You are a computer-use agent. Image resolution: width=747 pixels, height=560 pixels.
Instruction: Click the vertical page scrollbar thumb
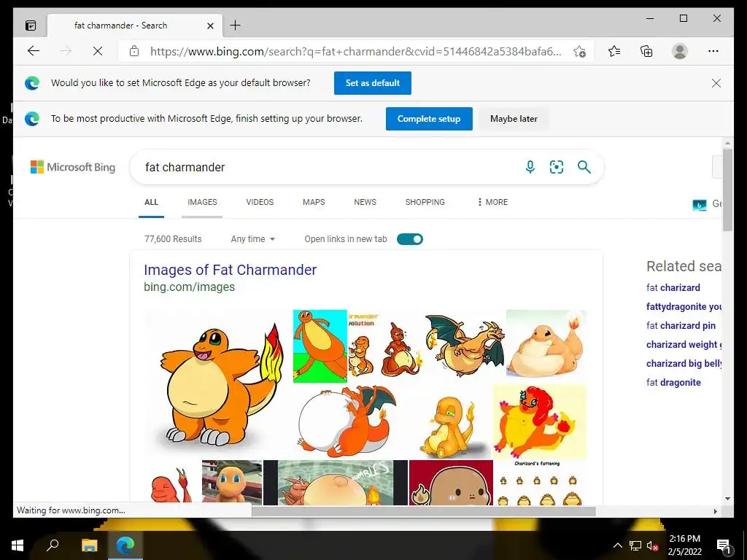point(727,190)
